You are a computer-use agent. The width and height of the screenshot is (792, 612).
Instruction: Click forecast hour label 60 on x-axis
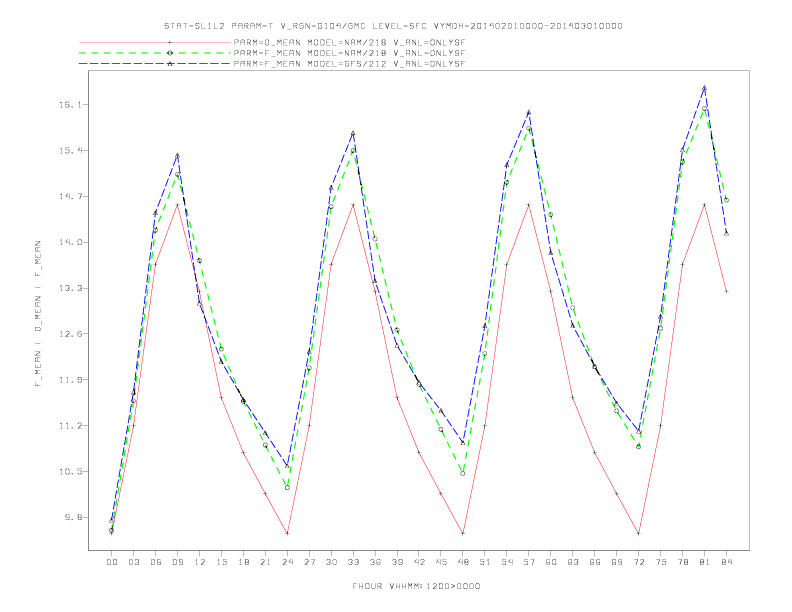pyautogui.click(x=551, y=562)
